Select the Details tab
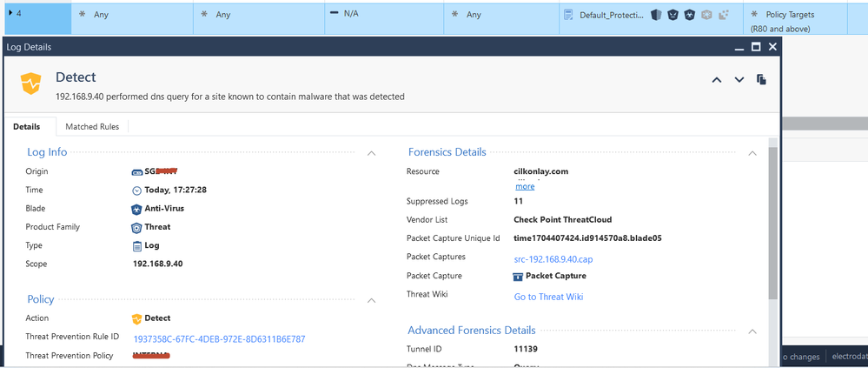 pos(27,127)
